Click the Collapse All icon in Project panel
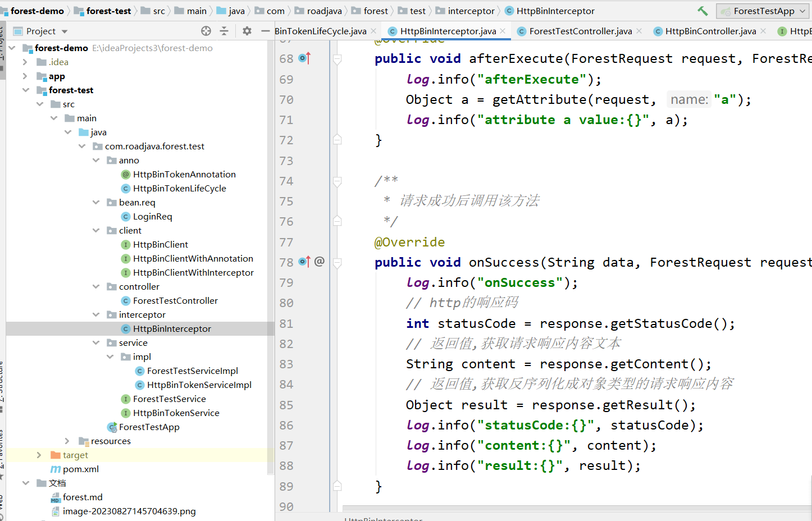 [224, 31]
